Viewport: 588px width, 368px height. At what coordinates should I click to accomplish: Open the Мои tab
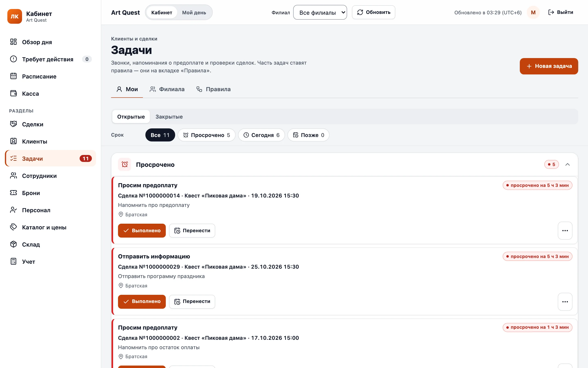127,89
